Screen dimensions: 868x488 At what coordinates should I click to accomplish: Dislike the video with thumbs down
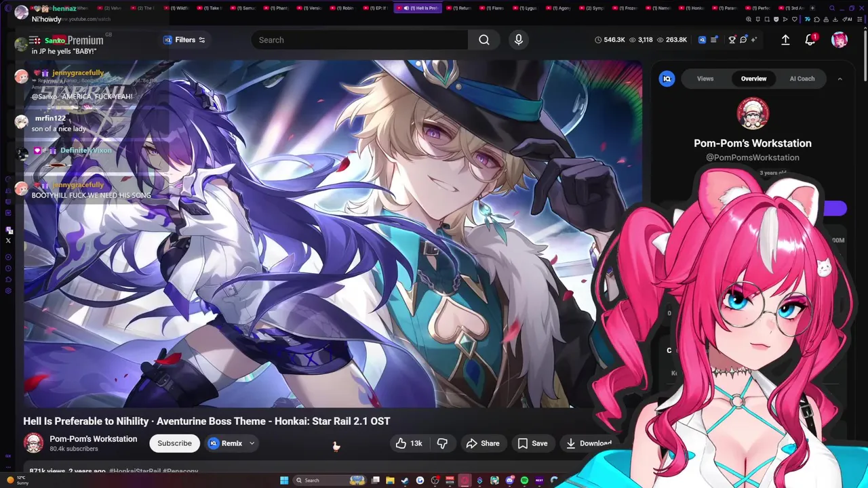click(x=442, y=443)
